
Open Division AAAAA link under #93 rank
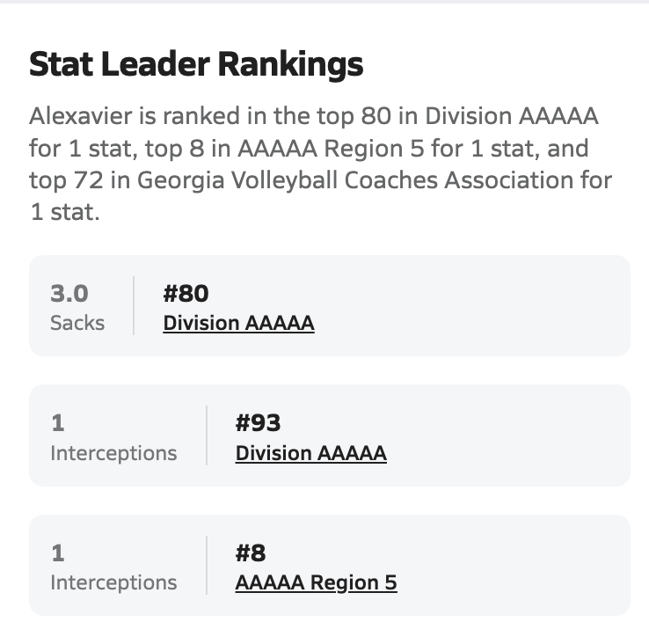(310, 453)
